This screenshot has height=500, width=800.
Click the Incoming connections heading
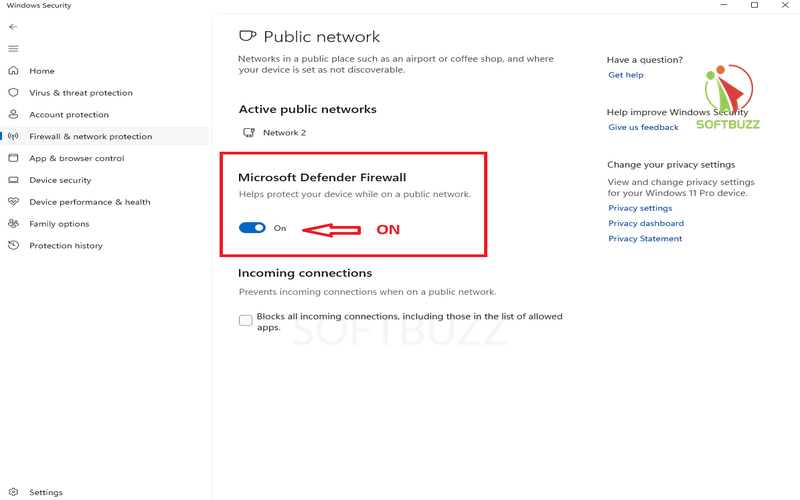coord(305,273)
